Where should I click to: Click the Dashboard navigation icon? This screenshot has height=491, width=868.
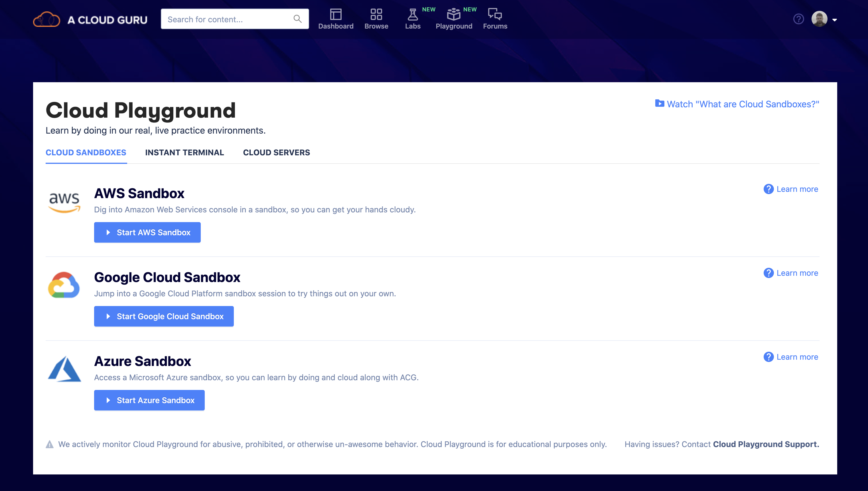tap(336, 14)
